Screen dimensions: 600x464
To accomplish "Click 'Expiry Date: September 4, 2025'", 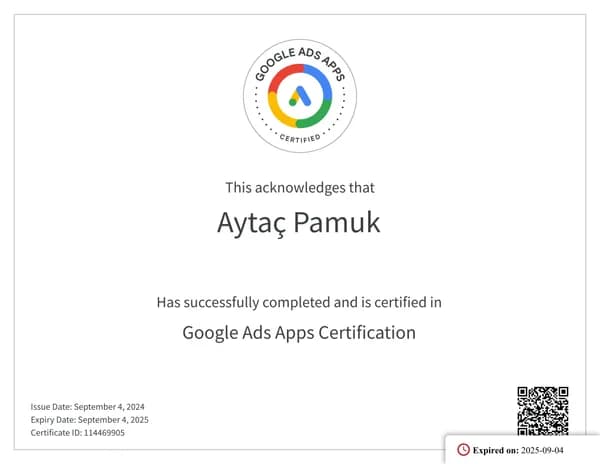I will 90,420.
